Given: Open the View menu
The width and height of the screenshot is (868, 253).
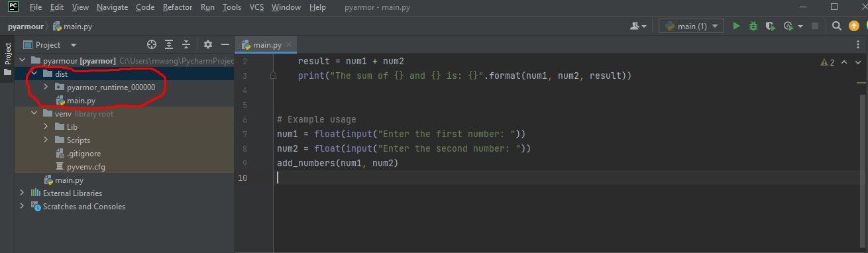Looking at the screenshot, I should 80,7.
